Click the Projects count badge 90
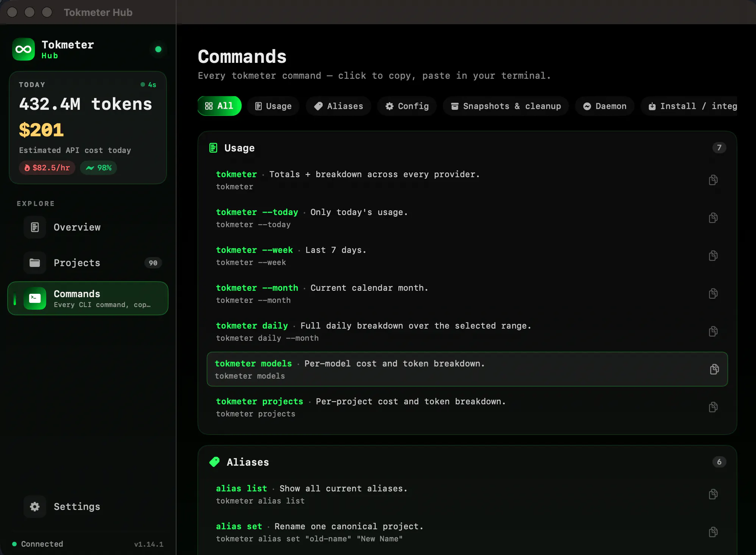The image size is (756, 555). (x=153, y=263)
